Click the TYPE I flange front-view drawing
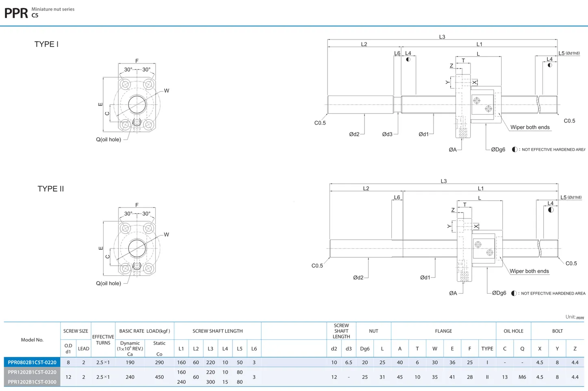The image size is (588, 391). click(x=137, y=105)
